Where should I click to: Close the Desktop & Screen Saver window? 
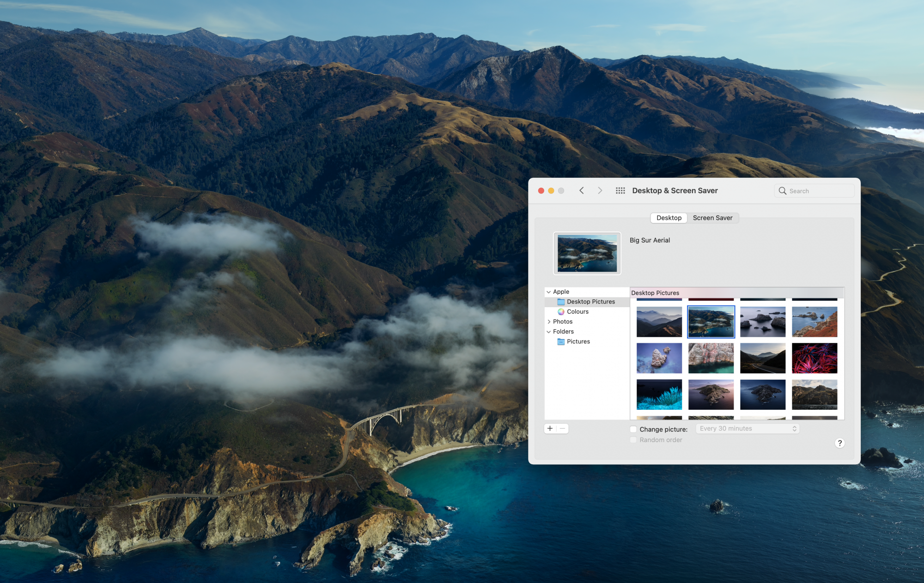pyautogui.click(x=541, y=191)
